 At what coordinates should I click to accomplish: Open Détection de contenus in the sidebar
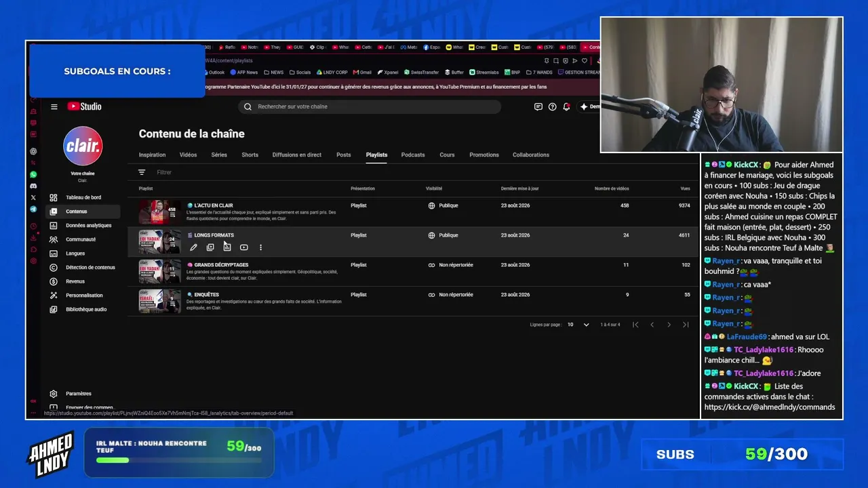[83, 267]
